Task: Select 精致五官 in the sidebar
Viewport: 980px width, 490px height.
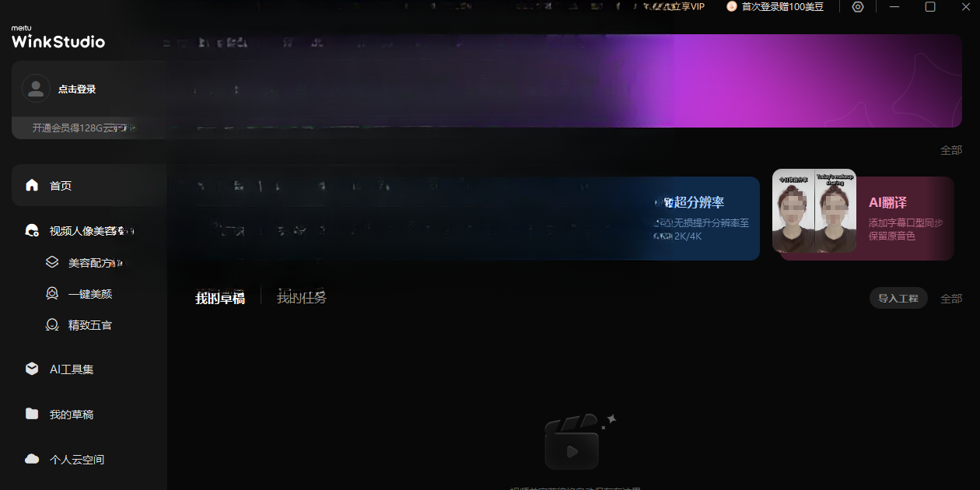Action: [89, 324]
